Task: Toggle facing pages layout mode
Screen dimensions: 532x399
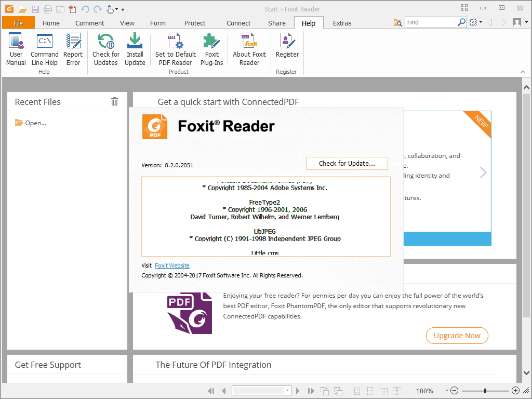Action: 383,390
